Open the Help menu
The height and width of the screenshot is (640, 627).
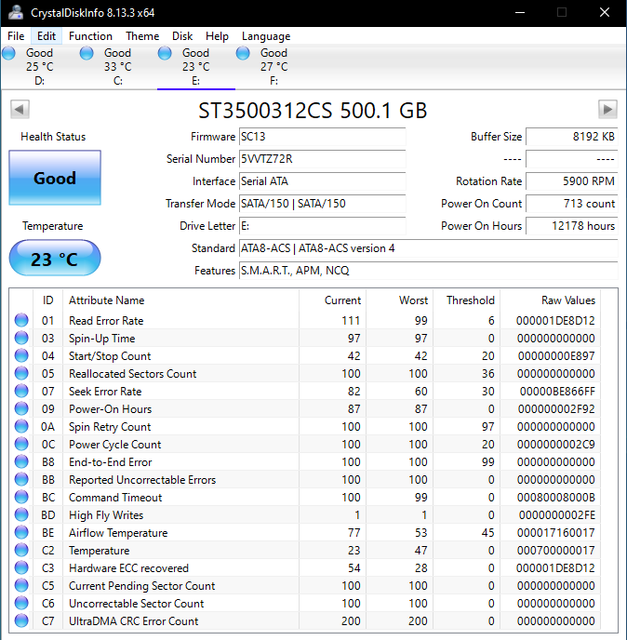coord(217,36)
